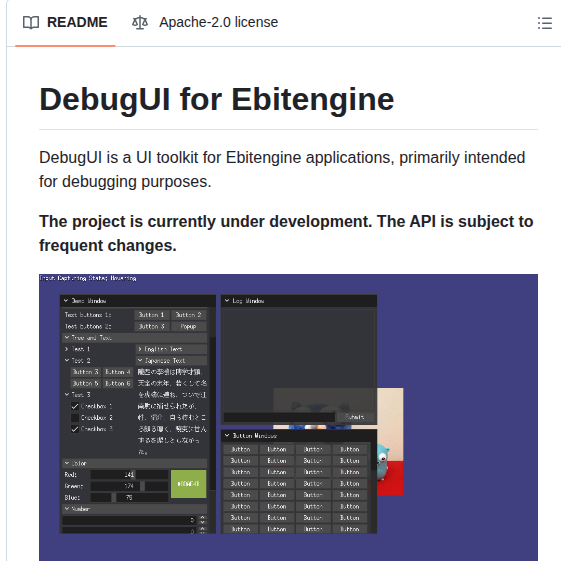The height and width of the screenshot is (561, 561).
Task: Click the Green slider
Action: point(129,486)
